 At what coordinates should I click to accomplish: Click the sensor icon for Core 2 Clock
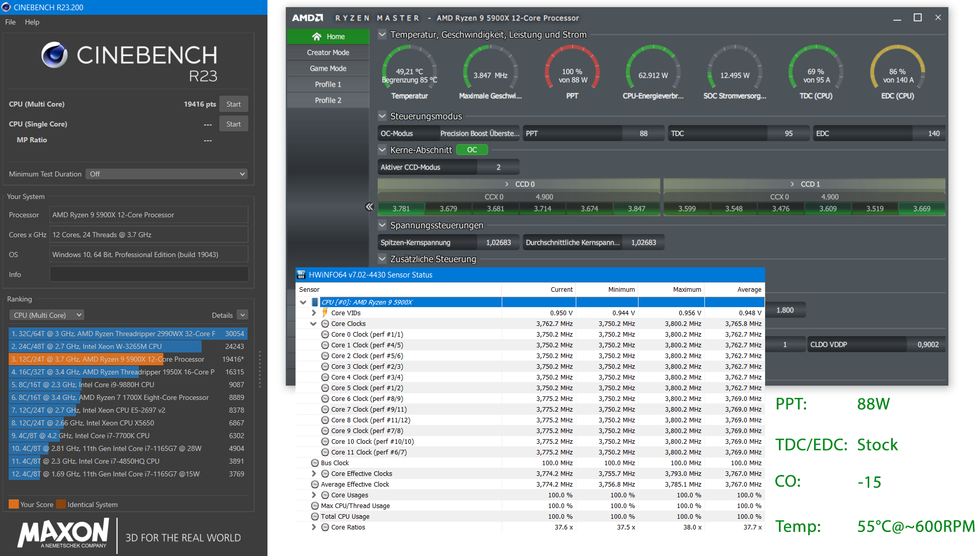pos(325,356)
